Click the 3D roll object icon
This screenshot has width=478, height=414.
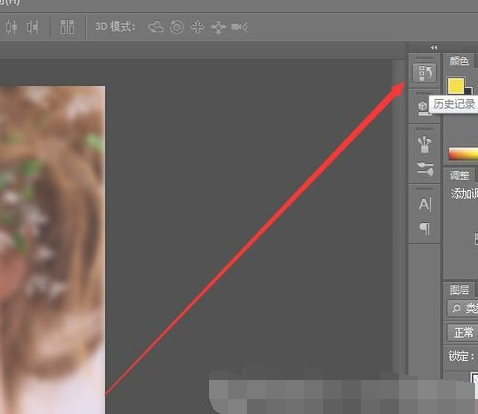click(x=177, y=27)
